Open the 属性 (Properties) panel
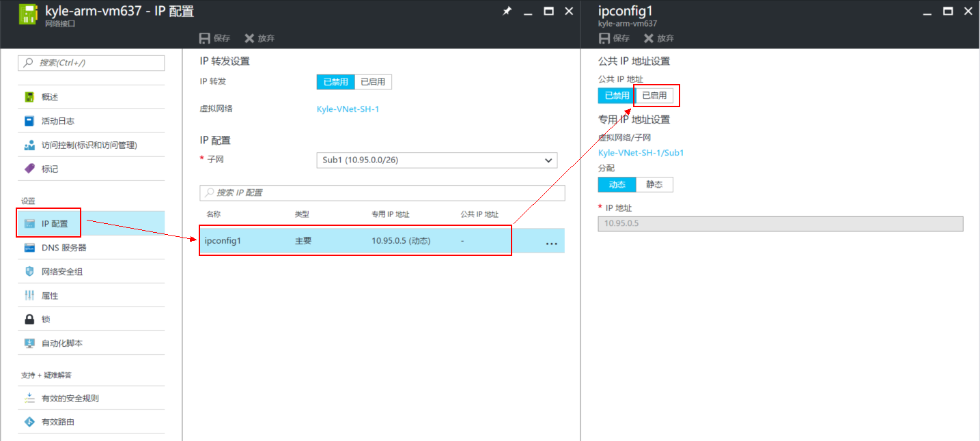This screenshot has height=441, width=980. [x=50, y=295]
